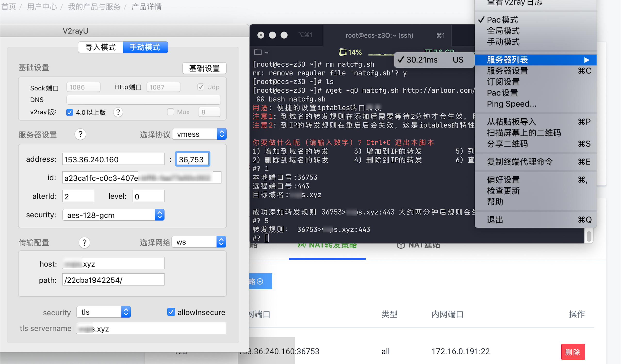The image size is (621, 364).
Task: Open 偏好设置 from the menu
Action: point(535,180)
